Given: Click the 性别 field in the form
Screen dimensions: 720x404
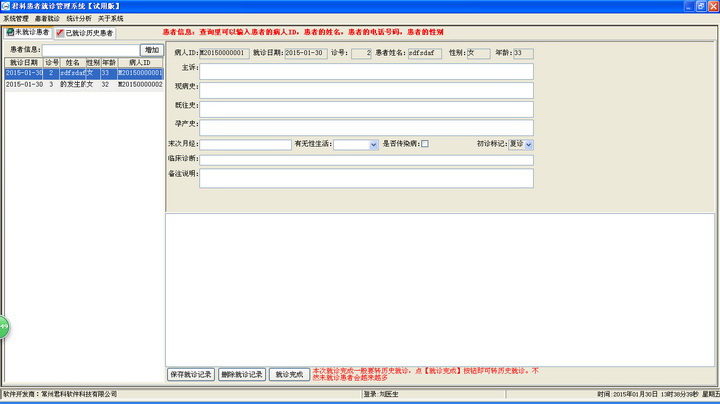Looking at the screenshot, I should pyautogui.click(x=478, y=53).
